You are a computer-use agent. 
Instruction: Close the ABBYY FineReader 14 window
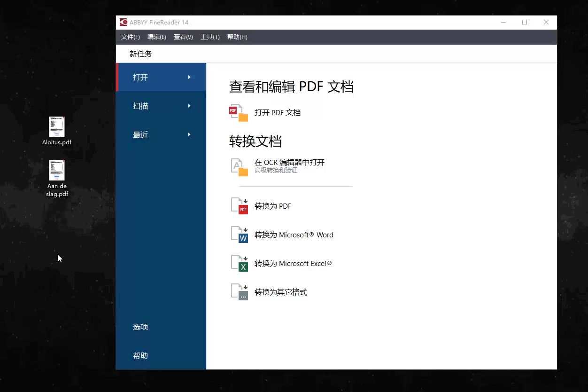546,22
